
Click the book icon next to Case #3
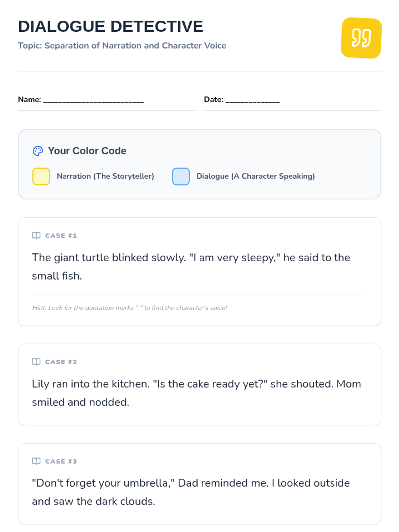point(36,461)
